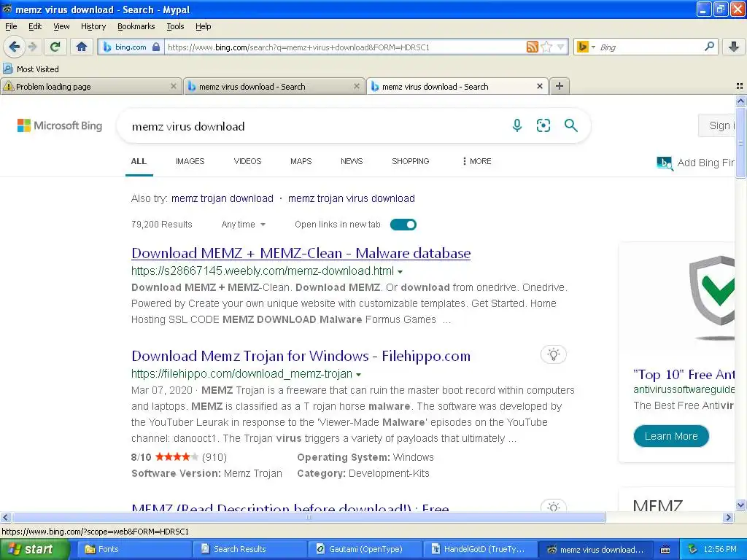Image resolution: width=747 pixels, height=560 pixels.
Task: Open the Windows start button
Action: point(35,550)
